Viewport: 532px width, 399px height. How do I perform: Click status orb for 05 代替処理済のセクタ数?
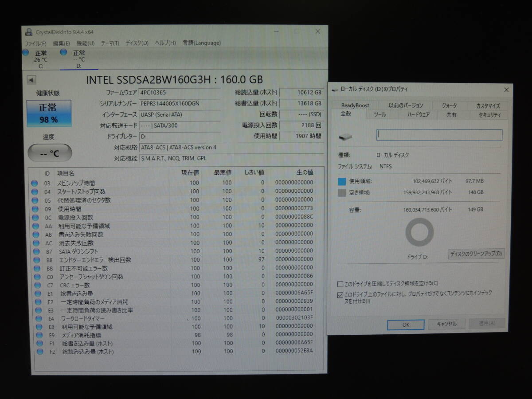pos(35,200)
